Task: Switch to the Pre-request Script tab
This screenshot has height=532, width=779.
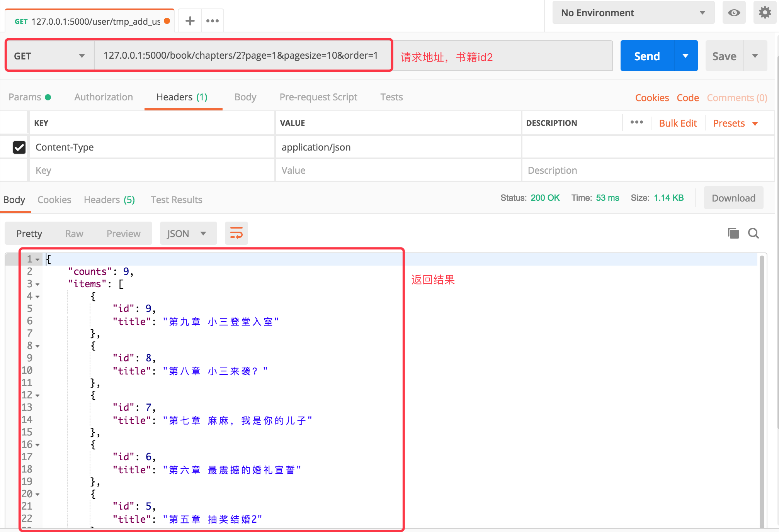Action: coord(318,97)
